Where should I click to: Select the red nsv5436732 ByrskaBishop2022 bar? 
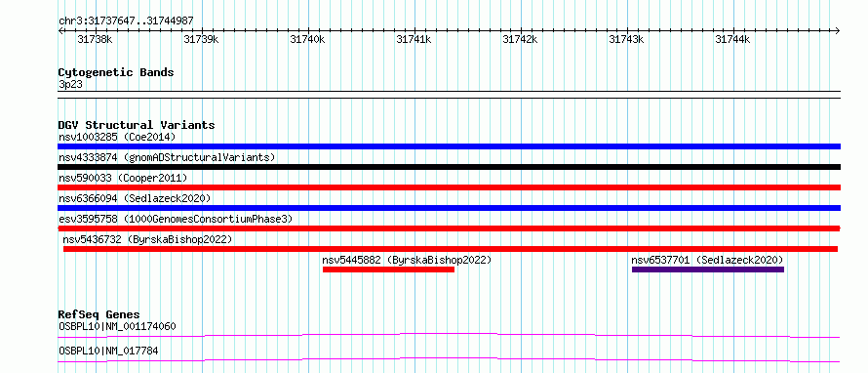tap(451, 249)
